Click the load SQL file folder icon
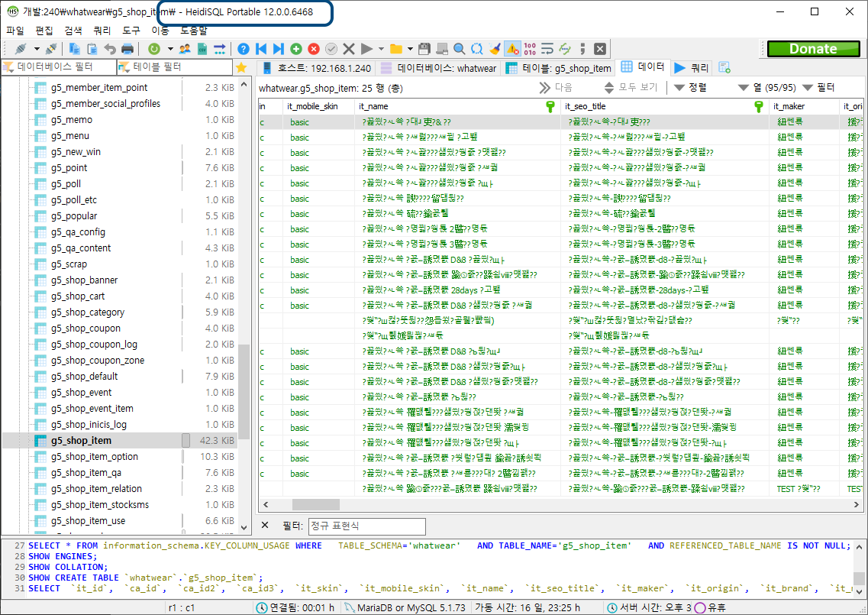The image size is (868, 615). [x=395, y=49]
